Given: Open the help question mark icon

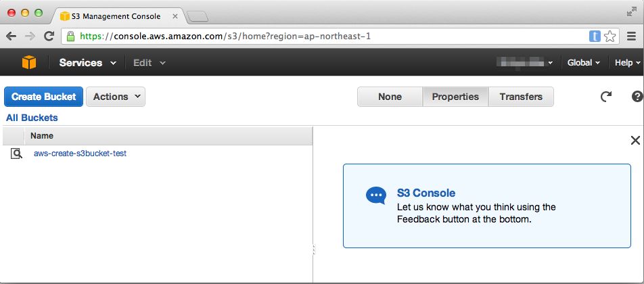Looking at the screenshot, I should click(637, 97).
